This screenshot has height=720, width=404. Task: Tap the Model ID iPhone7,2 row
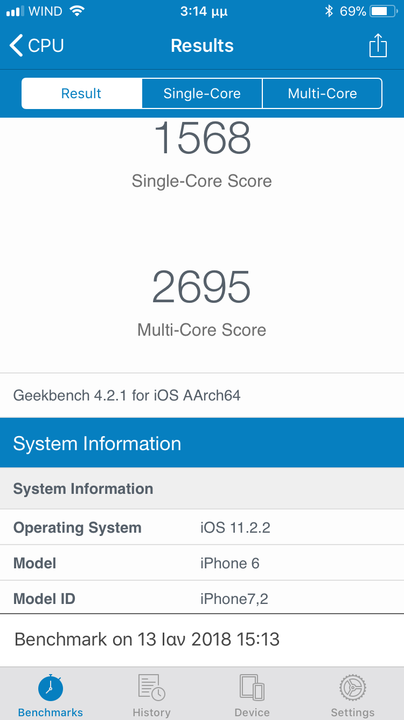point(202,598)
